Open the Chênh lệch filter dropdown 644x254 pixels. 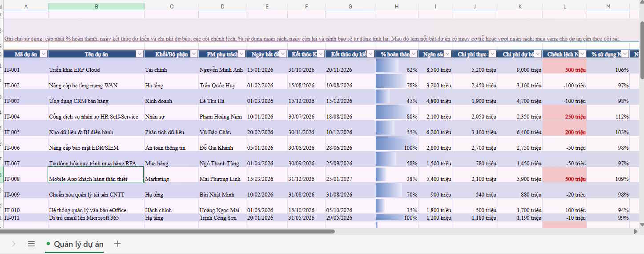582,54
